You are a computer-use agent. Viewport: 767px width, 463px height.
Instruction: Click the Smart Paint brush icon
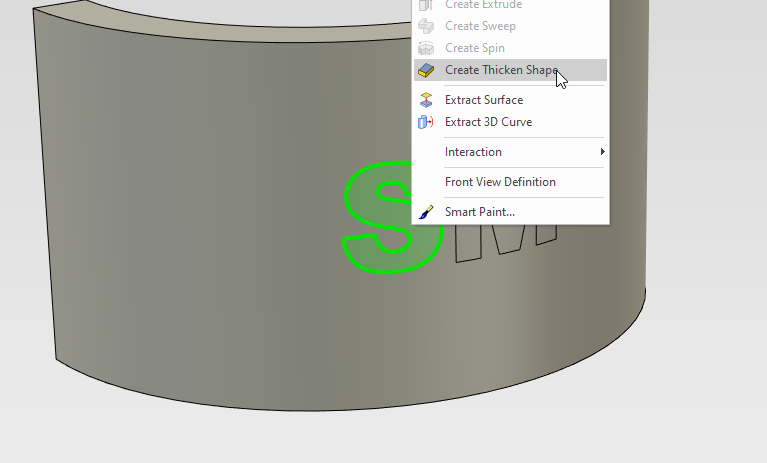(426, 212)
